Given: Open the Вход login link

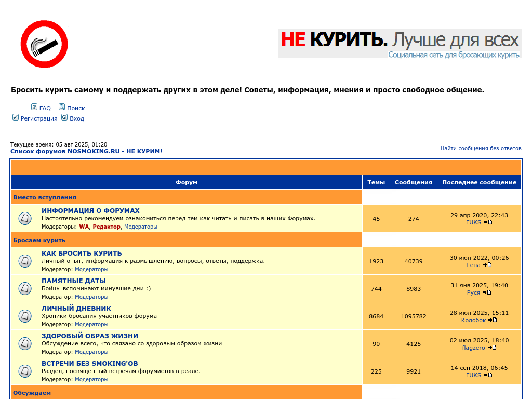Looking at the screenshot, I should tap(77, 118).
